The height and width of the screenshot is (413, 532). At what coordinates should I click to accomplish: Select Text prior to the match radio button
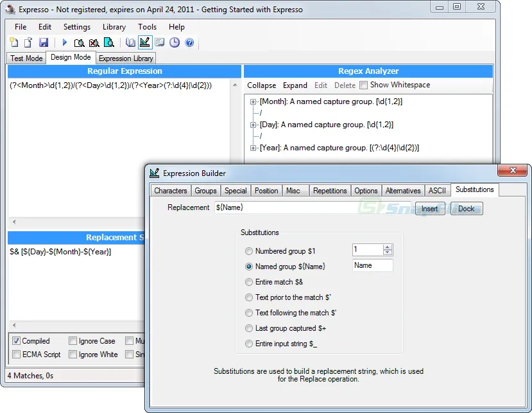coord(249,297)
